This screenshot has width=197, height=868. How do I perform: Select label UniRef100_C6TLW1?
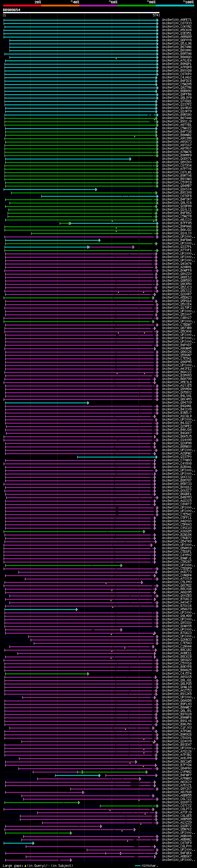pyautogui.click(x=176, y=172)
